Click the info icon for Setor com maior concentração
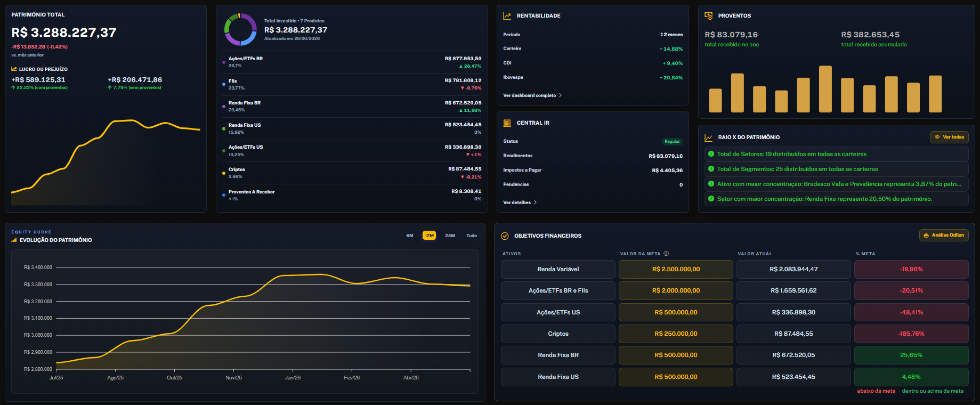The image size is (980, 405). 711,199
